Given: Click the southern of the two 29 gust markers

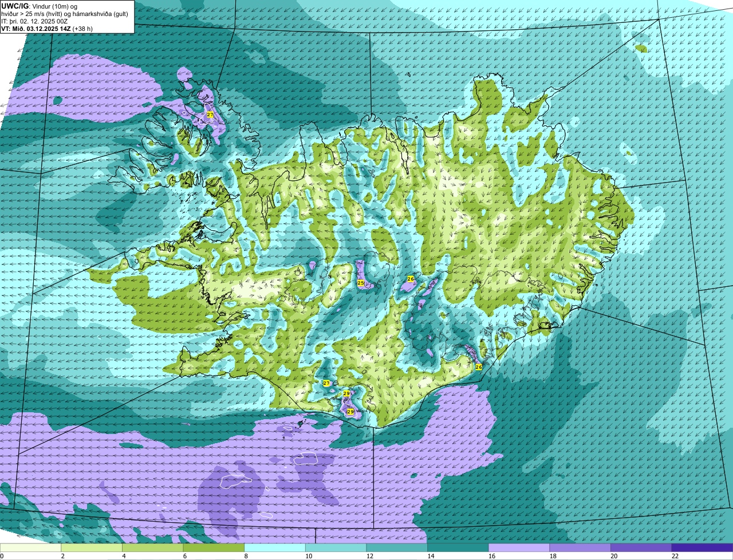Looking at the screenshot, I should pyautogui.click(x=350, y=412).
